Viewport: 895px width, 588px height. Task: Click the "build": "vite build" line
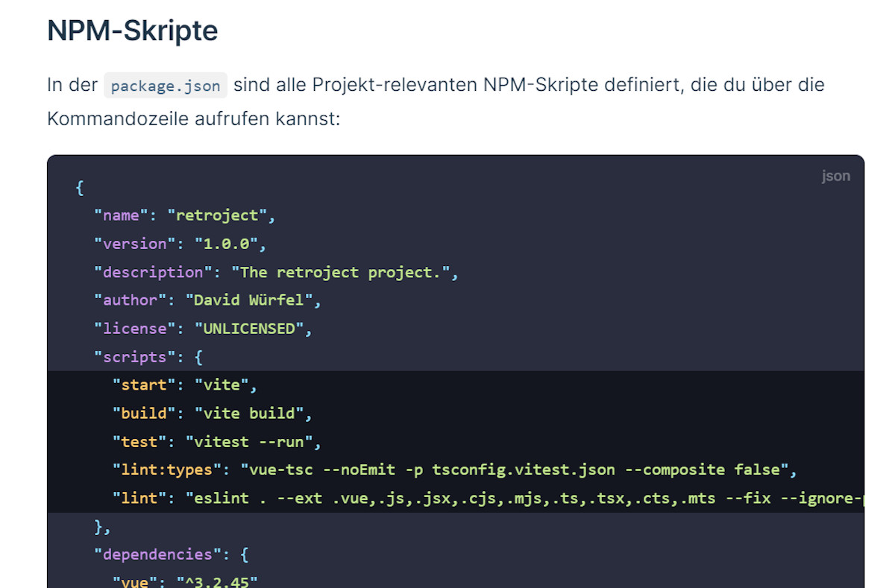coord(213,414)
